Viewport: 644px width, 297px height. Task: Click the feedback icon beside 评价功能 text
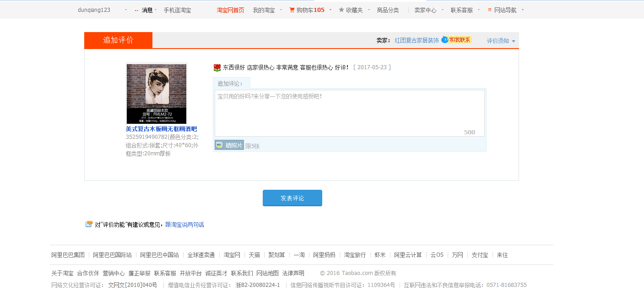(x=89, y=224)
